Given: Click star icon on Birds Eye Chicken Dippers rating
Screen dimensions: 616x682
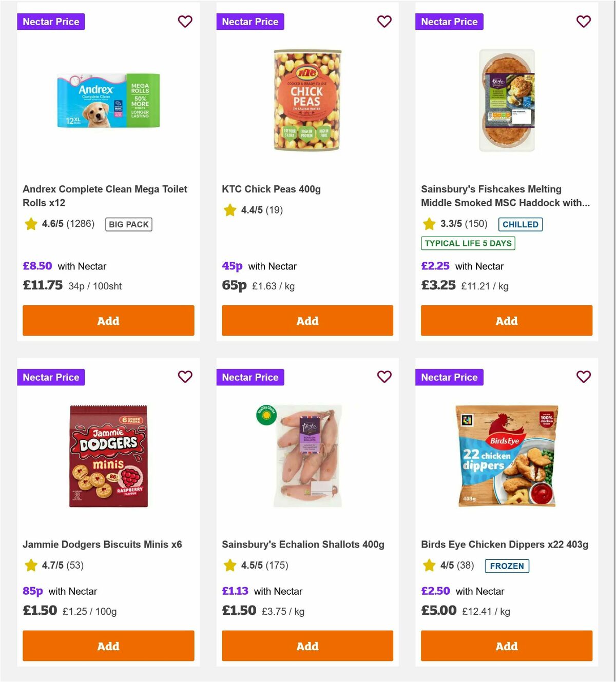Looking at the screenshot, I should [x=428, y=566].
